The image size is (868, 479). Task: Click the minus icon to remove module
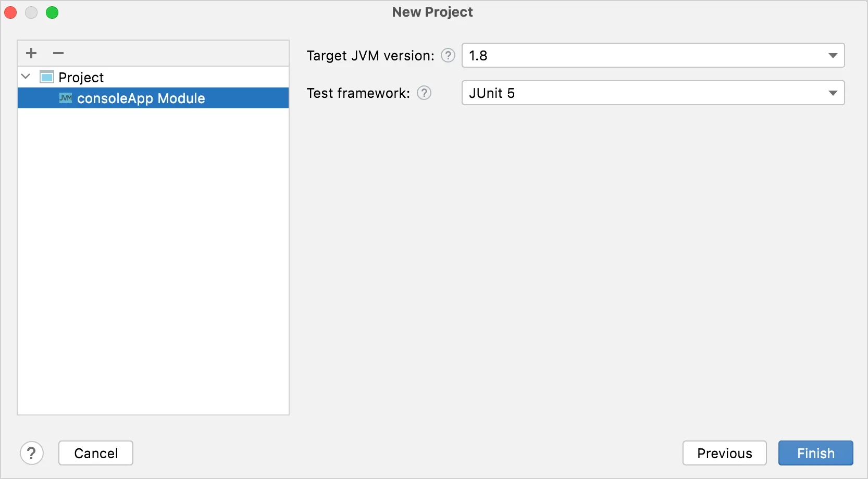[x=58, y=53]
